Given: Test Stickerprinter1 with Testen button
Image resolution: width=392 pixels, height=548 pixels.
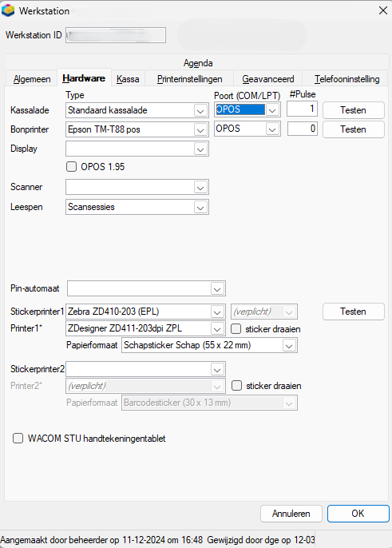Looking at the screenshot, I should [353, 312].
